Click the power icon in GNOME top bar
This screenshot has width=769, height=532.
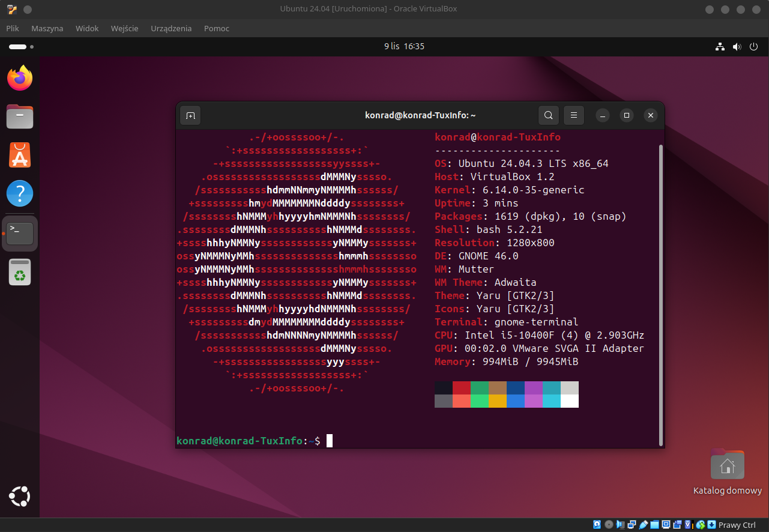(x=754, y=46)
